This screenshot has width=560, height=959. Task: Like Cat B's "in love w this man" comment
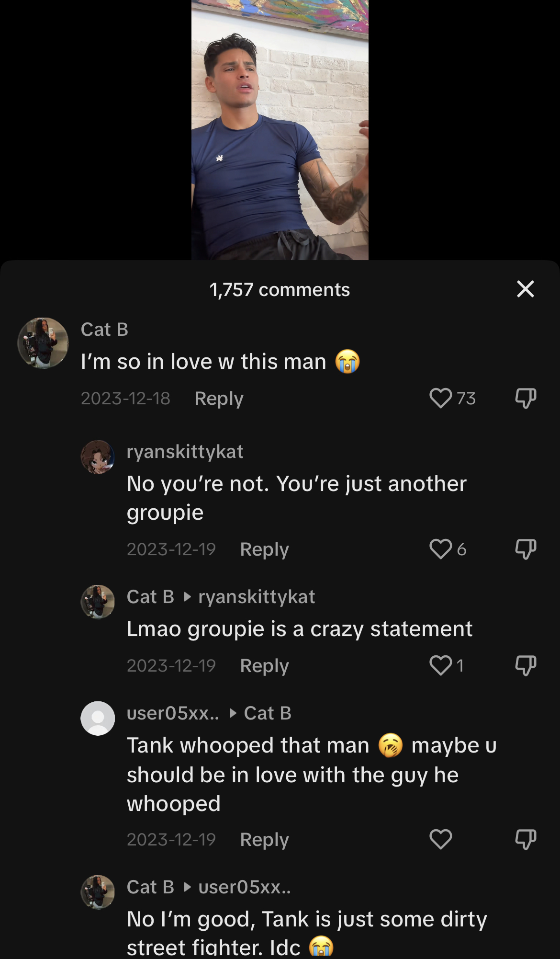pyautogui.click(x=441, y=398)
